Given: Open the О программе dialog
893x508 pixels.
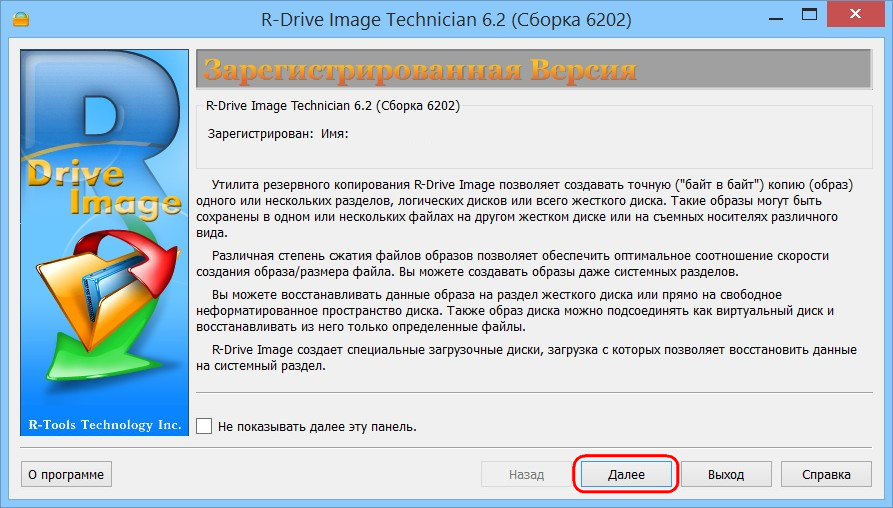Looking at the screenshot, I should tap(66, 474).
